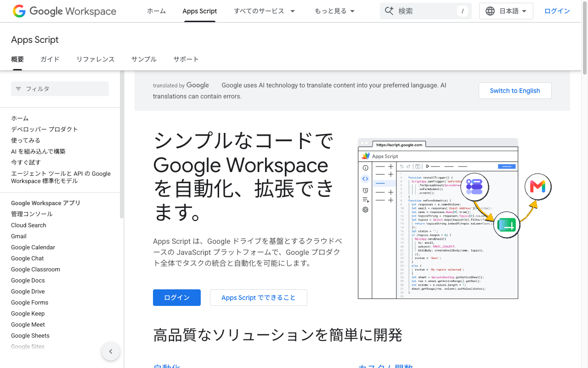This screenshot has height=368, width=588.
Task: Switch to the リファレンス tab
Action: [x=96, y=59]
